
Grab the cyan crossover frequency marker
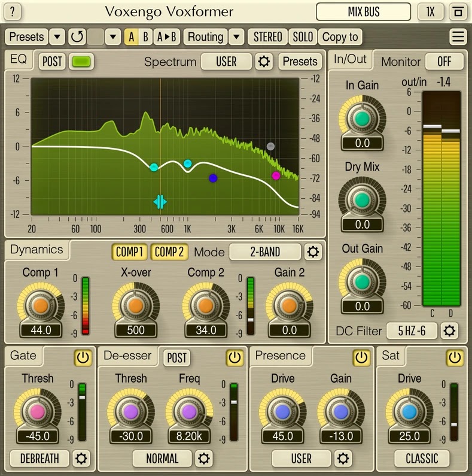pyautogui.click(x=160, y=202)
